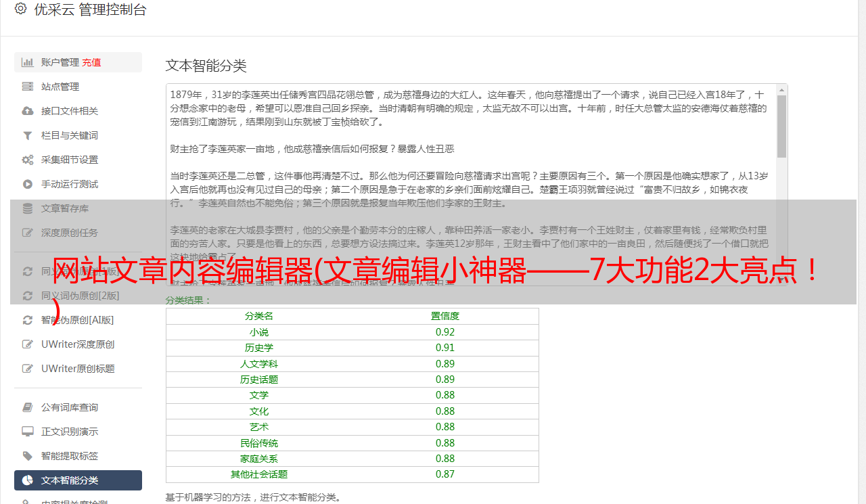Click the 基于机器学习的方法 description text
866x504 pixels.
pyautogui.click(x=254, y=497)
